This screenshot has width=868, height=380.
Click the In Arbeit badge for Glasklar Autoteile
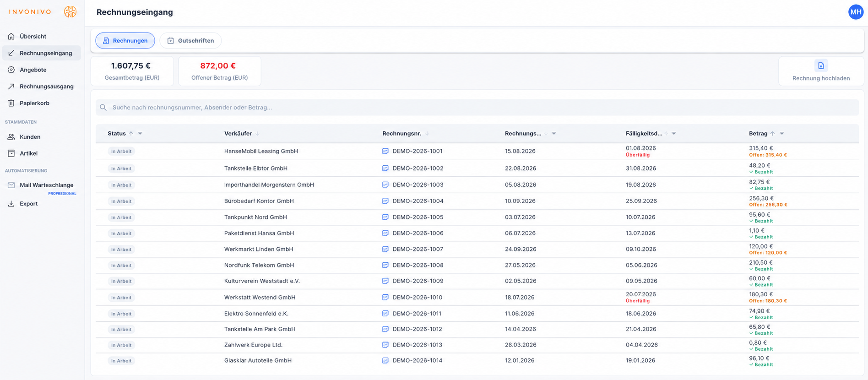click(121, 361)
